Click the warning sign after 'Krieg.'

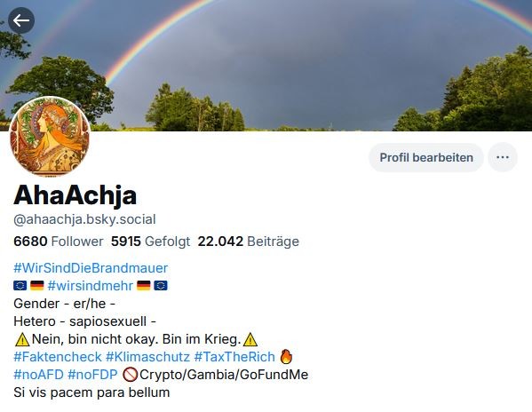point(250,339)
